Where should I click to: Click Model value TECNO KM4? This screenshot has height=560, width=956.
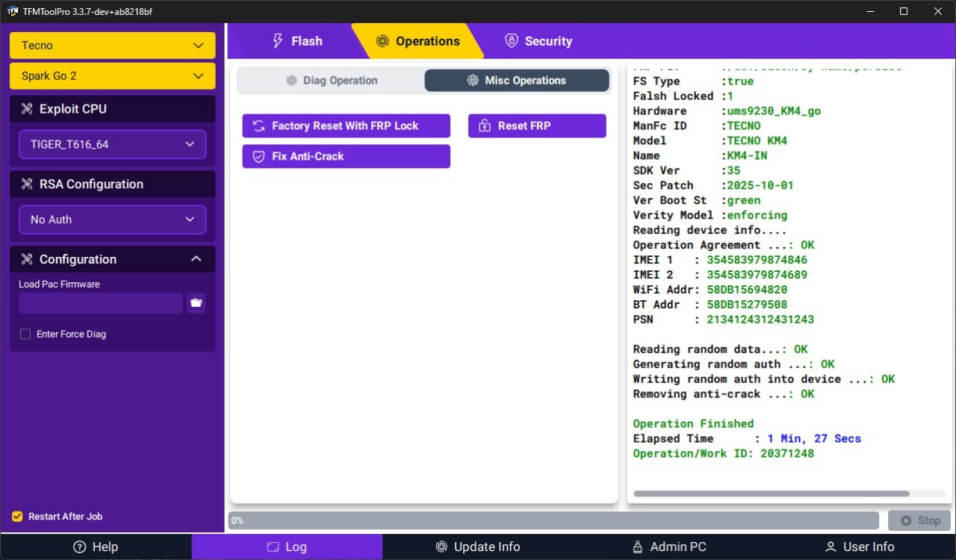tap(757, 140)
